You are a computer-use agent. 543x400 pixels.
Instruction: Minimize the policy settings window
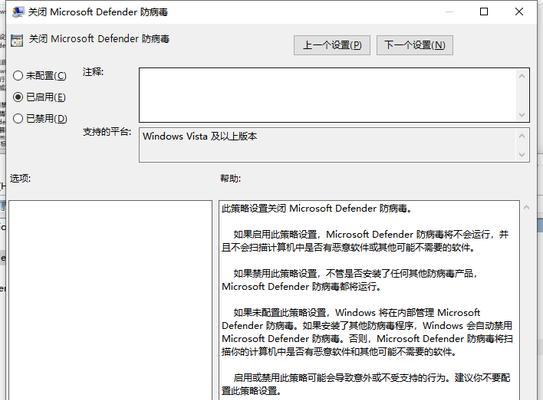point(449,12)
